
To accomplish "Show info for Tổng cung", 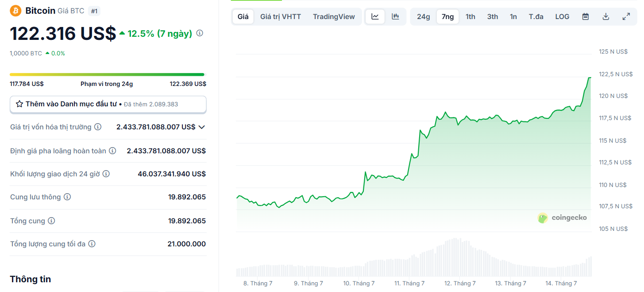I will pyautogui.click(x=51, y=221).
